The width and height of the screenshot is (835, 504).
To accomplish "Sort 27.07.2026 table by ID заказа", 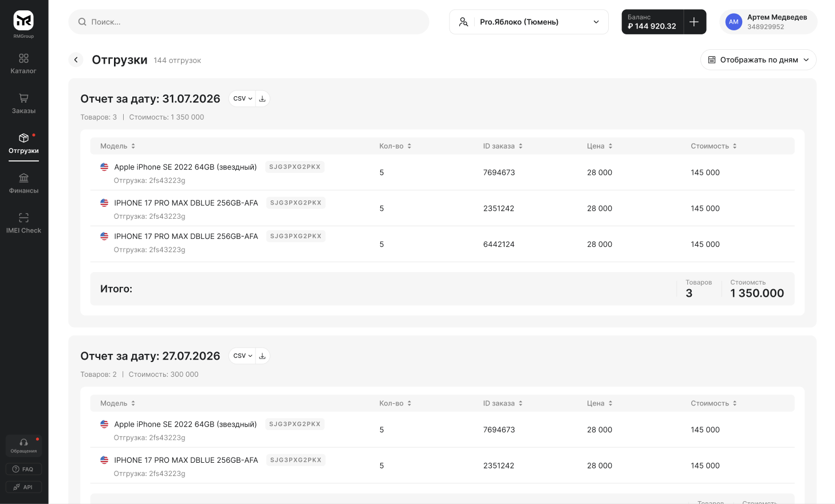I will 503,403.
